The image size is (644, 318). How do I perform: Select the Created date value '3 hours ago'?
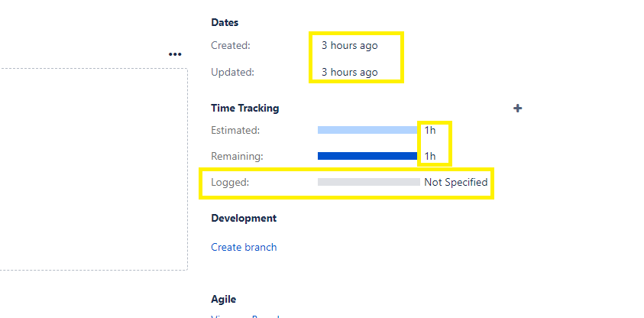tap(350, 46)
